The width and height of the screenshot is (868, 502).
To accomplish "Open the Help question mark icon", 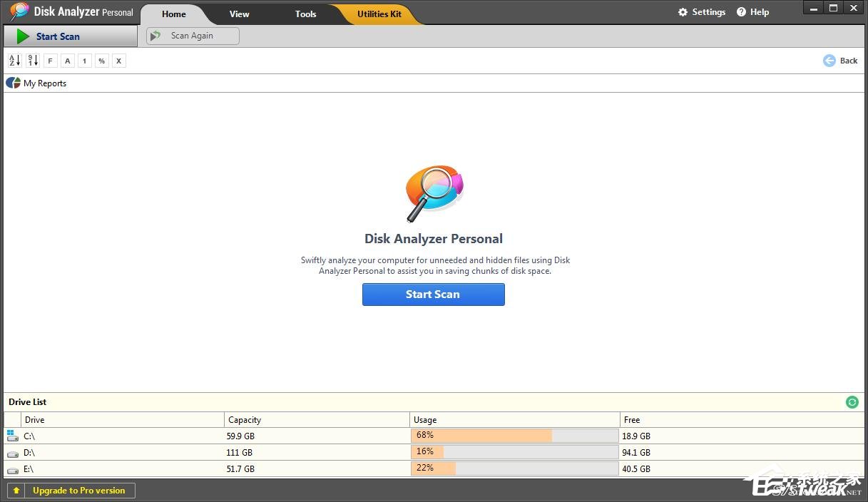I will pyautogui.click(x=741, y=12).
